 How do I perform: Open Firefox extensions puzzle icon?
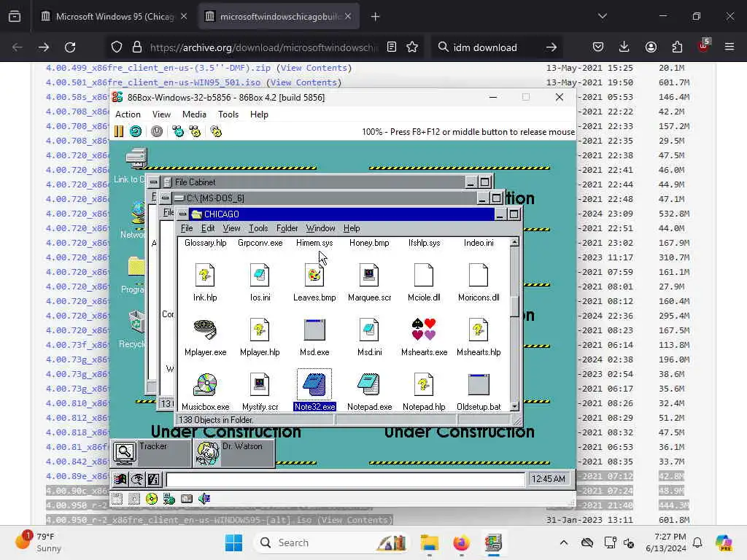(677, 47)
